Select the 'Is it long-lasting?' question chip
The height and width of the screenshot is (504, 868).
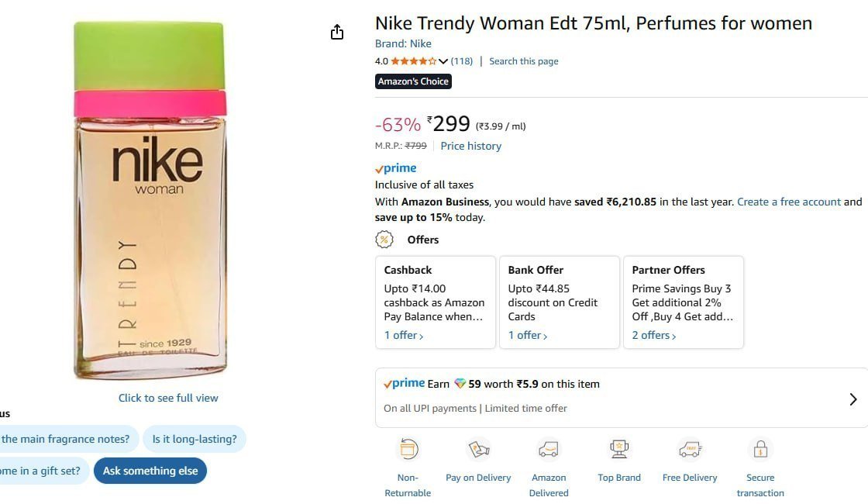pos(195,439)
